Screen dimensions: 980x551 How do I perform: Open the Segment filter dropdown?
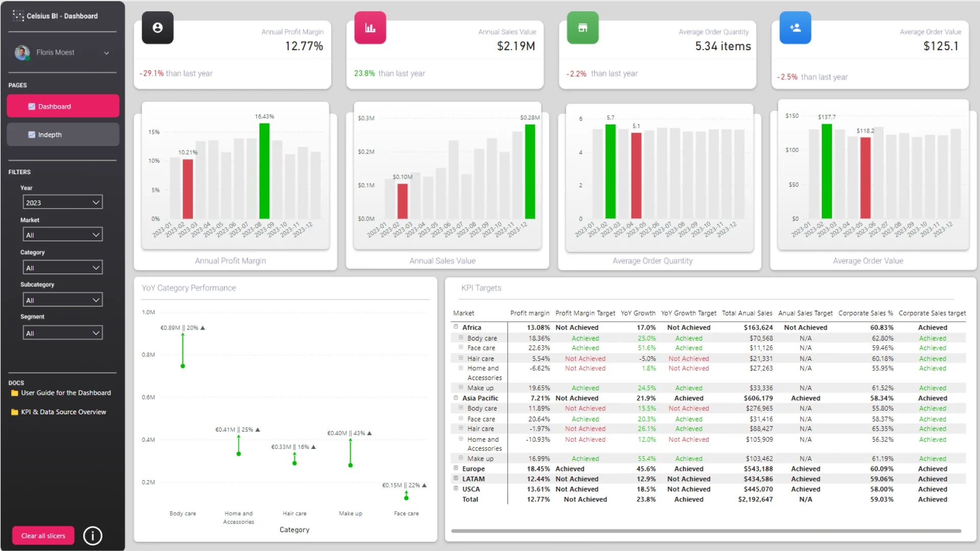[62, 333]
